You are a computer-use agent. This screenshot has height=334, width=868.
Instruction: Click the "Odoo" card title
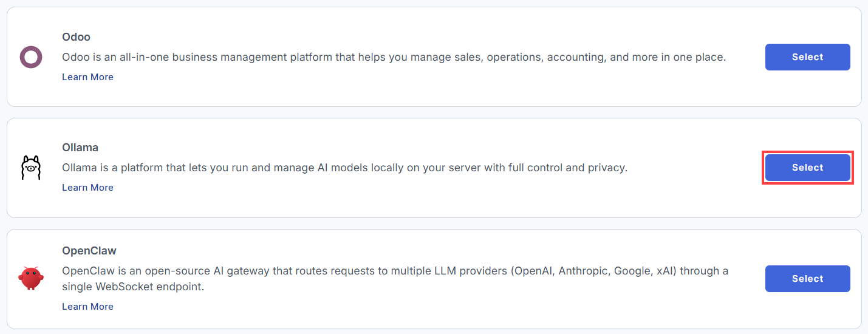(x=76, y=37)
